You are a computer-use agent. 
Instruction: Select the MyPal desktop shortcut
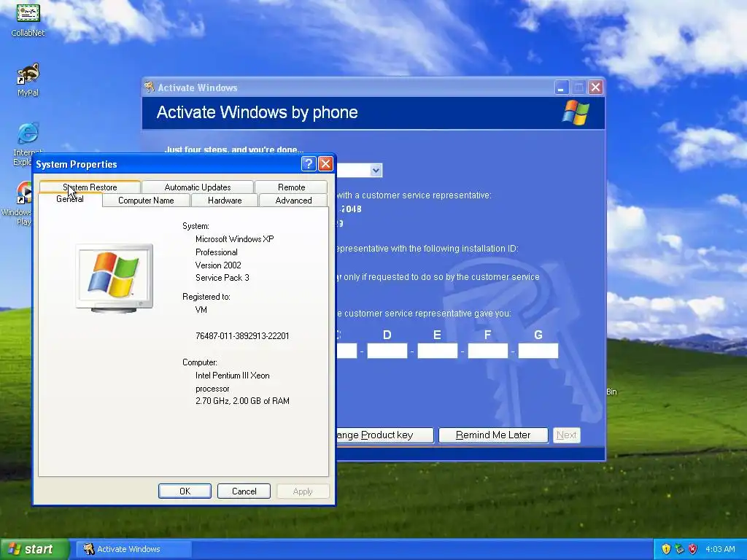28,79
